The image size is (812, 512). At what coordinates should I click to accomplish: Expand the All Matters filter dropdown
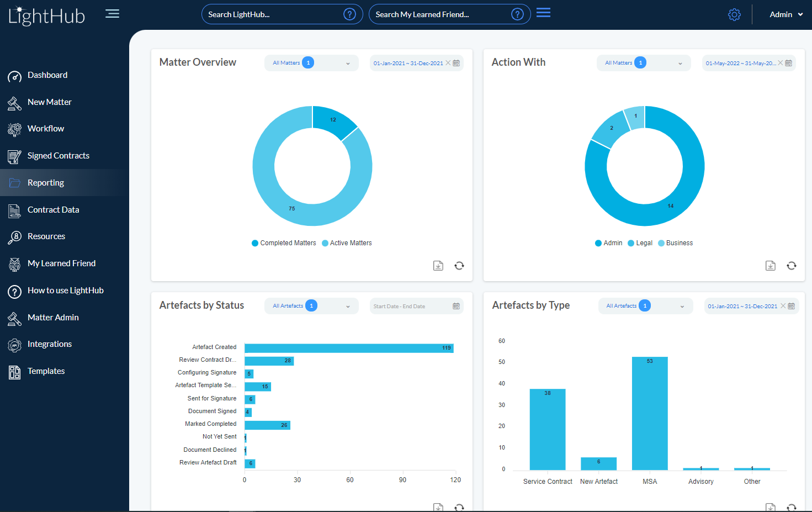(x=311, y=62)
